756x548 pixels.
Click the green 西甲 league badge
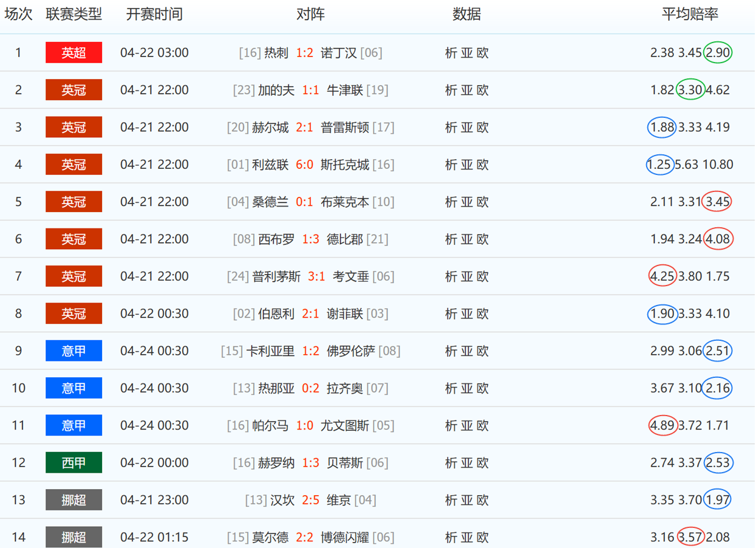[x=73, y=463]
